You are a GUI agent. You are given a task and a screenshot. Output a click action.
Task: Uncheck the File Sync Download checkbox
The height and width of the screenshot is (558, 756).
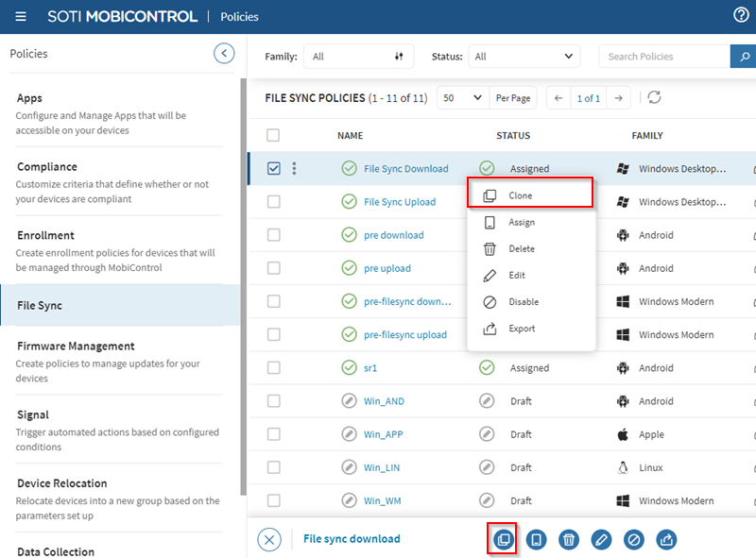coord(274,169)
